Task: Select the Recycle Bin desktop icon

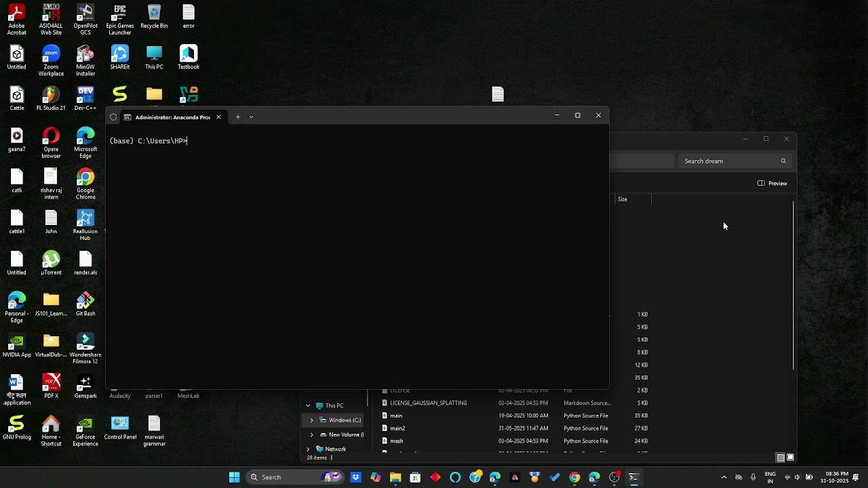Action: click(154, 17)
